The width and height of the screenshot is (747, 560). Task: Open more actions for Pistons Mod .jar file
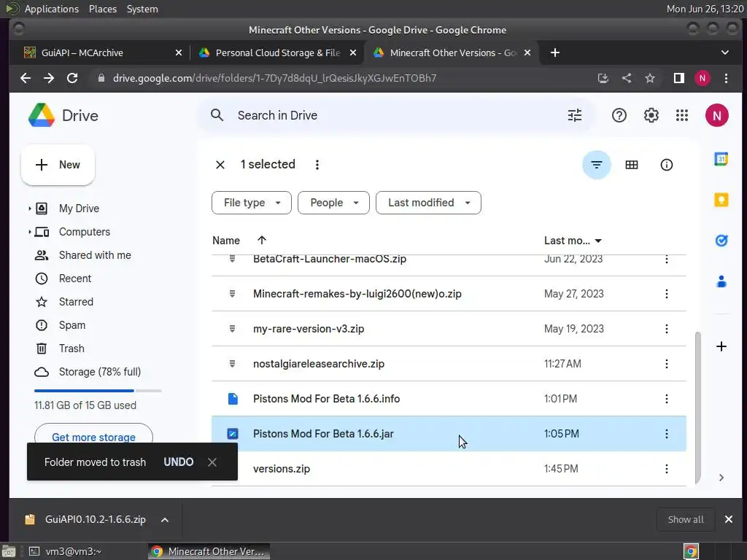(666, 434)
